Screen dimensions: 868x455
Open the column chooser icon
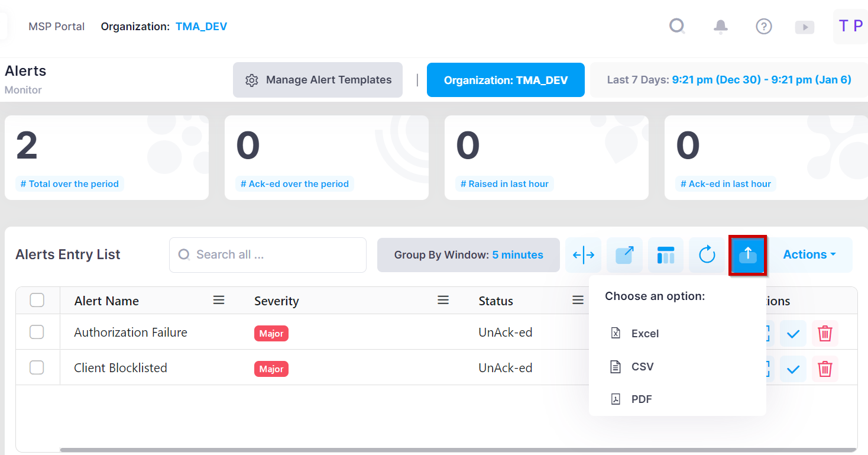coord(666,255)
